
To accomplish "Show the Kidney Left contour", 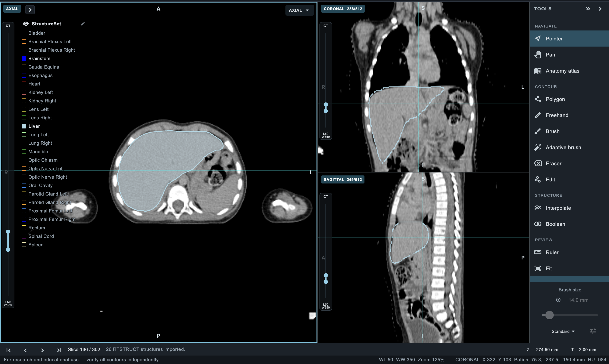I will (x=24, y=92).
